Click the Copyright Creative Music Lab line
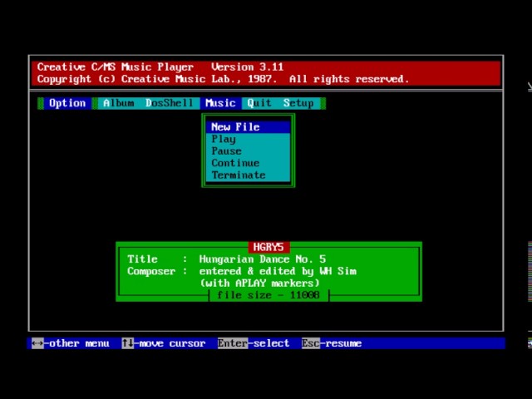 click(x=224, y=79)
